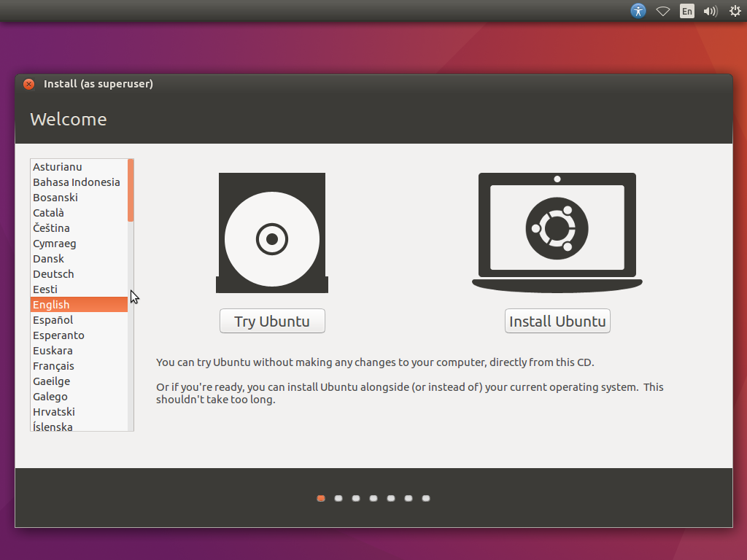
Task: Click the laptop with Ubuntu logo illustration
Action: click(557, 233)
